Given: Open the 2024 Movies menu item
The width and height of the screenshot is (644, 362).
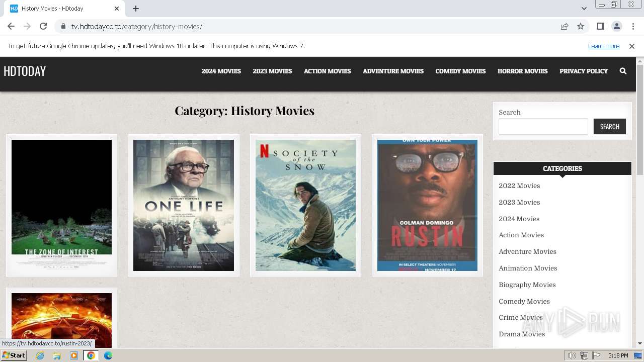Looking at the screenshot, I should pyautogui.click(x=221, y=71).
